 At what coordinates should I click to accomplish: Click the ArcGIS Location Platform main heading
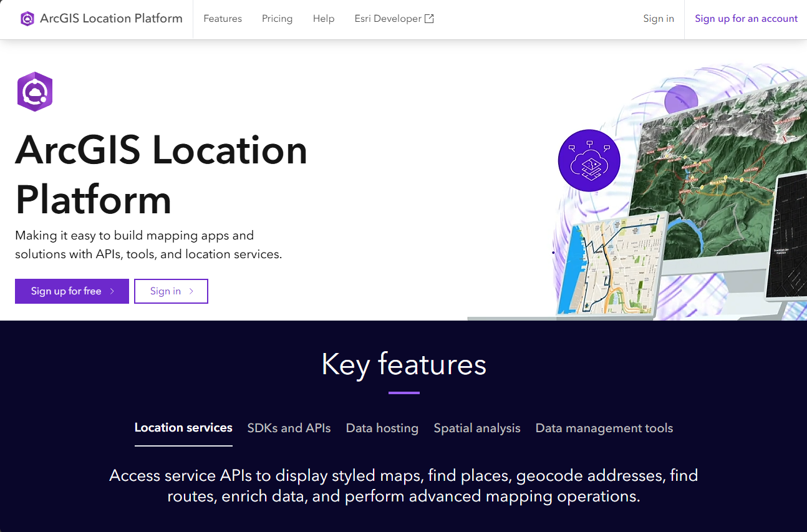(161, 175)
